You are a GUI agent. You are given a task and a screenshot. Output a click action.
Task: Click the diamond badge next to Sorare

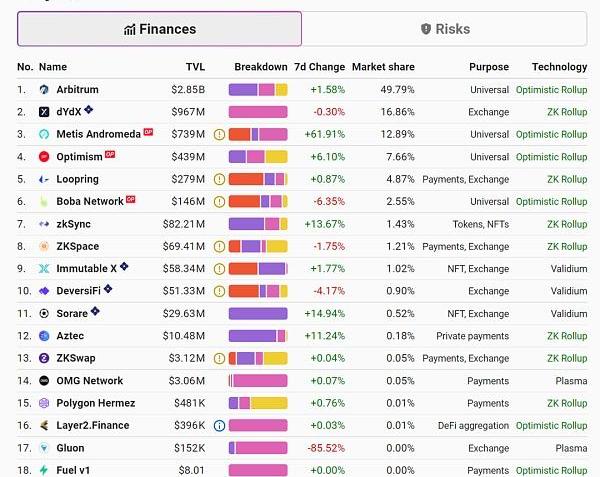[95, 311]
